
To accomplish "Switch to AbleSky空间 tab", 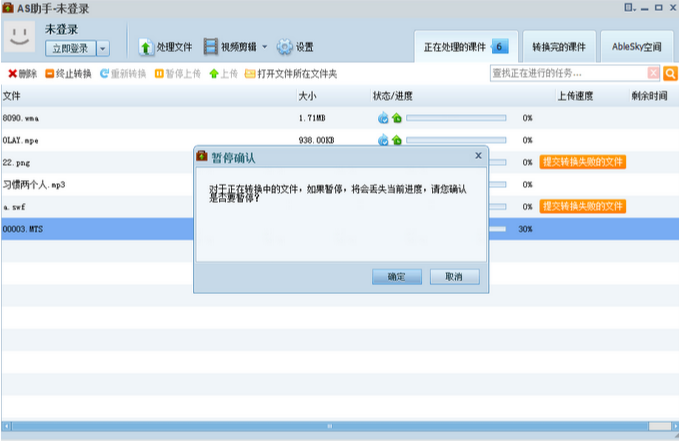I will point(637,47).
